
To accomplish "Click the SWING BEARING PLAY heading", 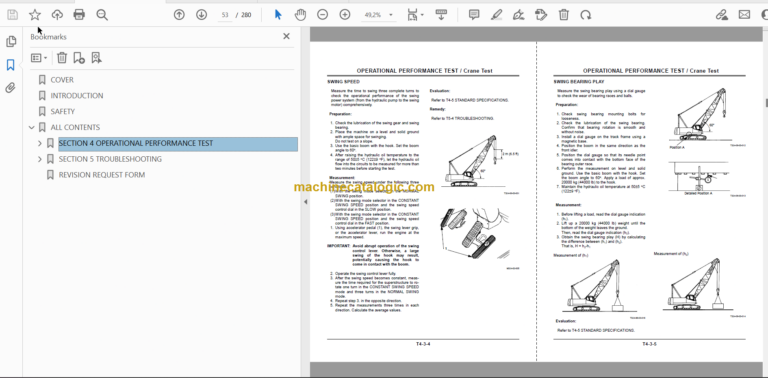I will click(x=579, y=82).
